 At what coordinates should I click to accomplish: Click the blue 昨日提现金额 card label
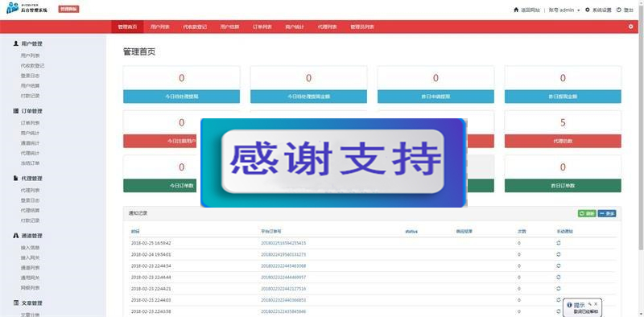click(563, 97)
